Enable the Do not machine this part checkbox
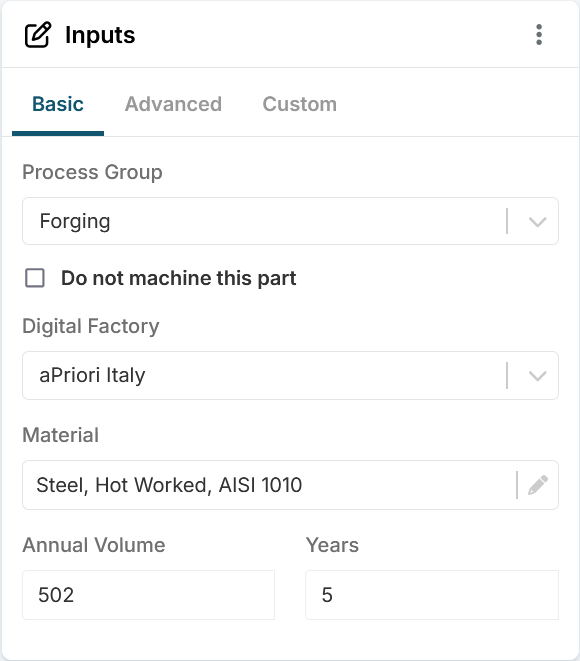The height and width of the screenshot is (661, 580). [x=35, y=278]
